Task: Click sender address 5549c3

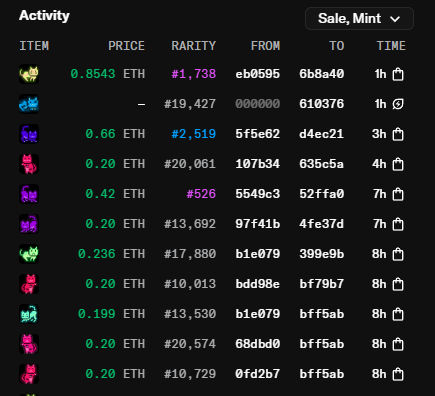Action: click(258, 194)
